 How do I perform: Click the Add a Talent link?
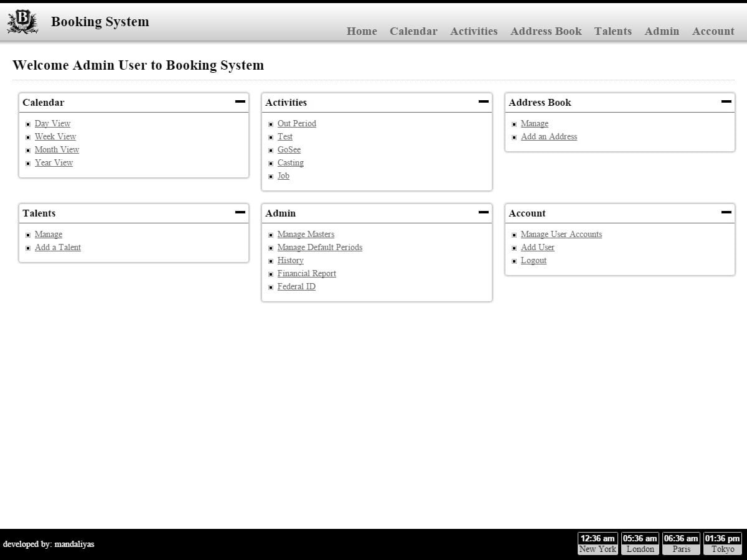(x=57, y=247)
